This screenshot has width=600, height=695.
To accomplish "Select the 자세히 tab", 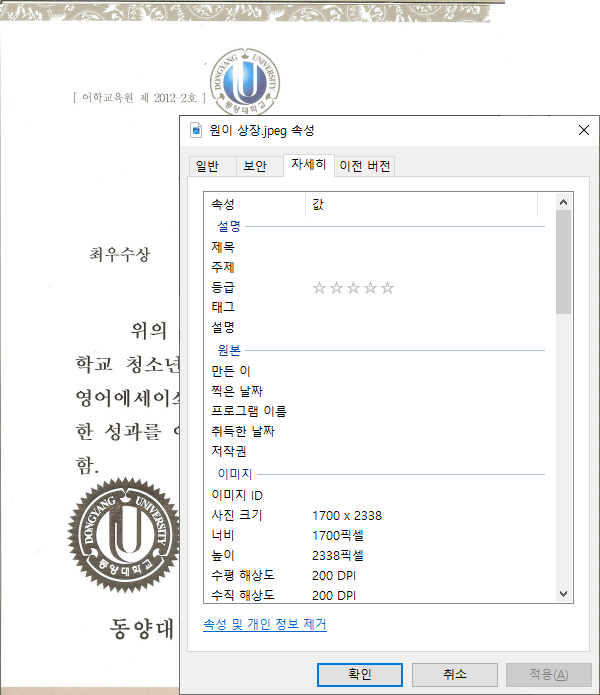I will [308, 165].
